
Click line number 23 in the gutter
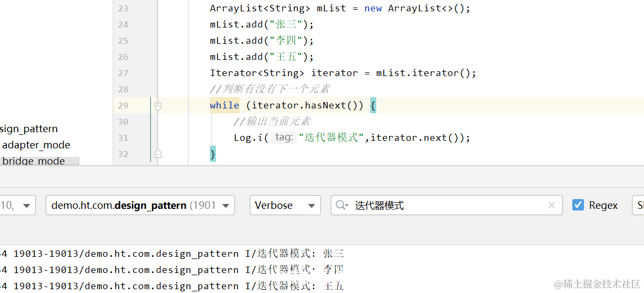click(x=123, y=9)
